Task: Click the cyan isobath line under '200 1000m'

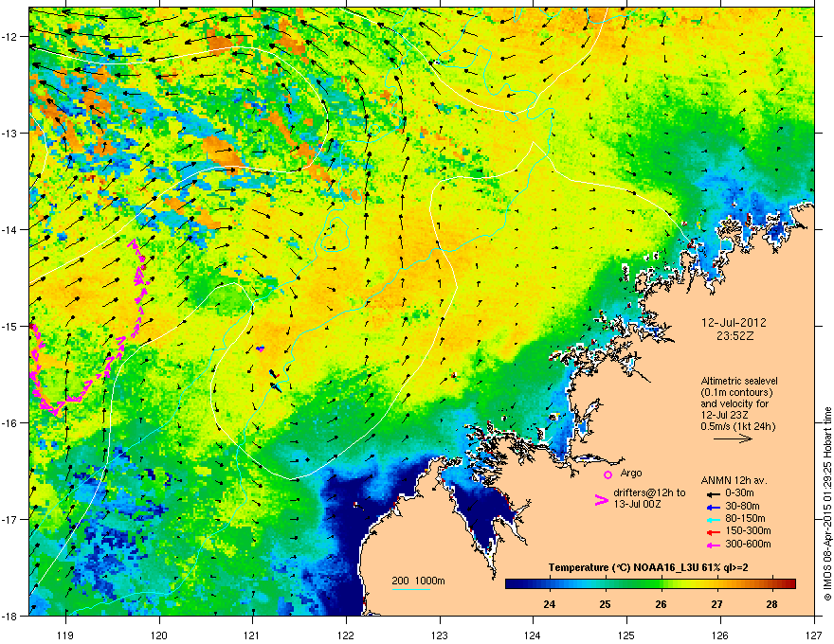Action: tap(411, 589)
